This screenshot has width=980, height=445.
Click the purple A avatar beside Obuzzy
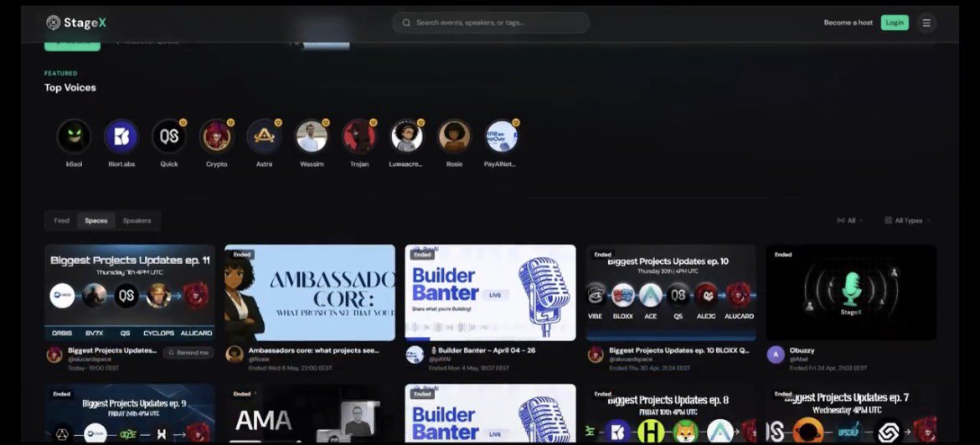776,354
